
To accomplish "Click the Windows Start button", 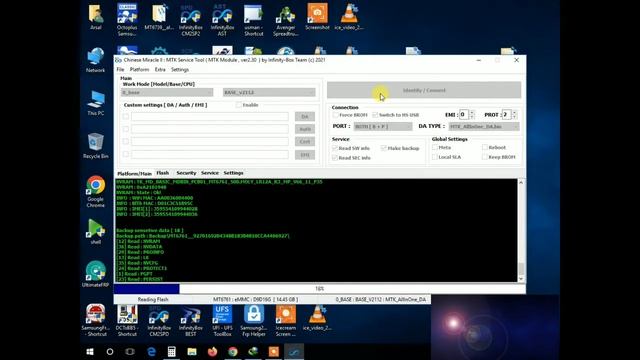I will (x=90, y=351).
